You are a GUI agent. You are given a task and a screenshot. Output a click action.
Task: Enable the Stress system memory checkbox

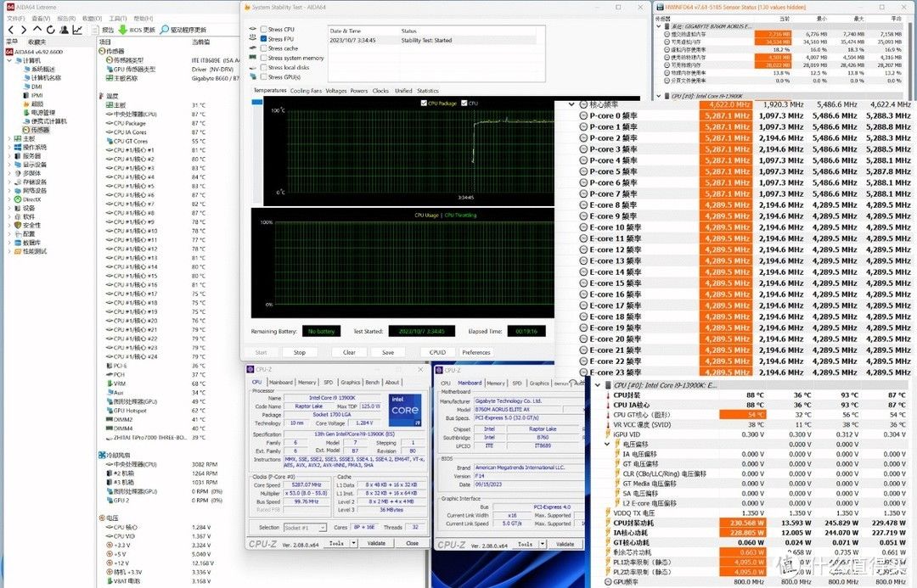pos(264,58)
